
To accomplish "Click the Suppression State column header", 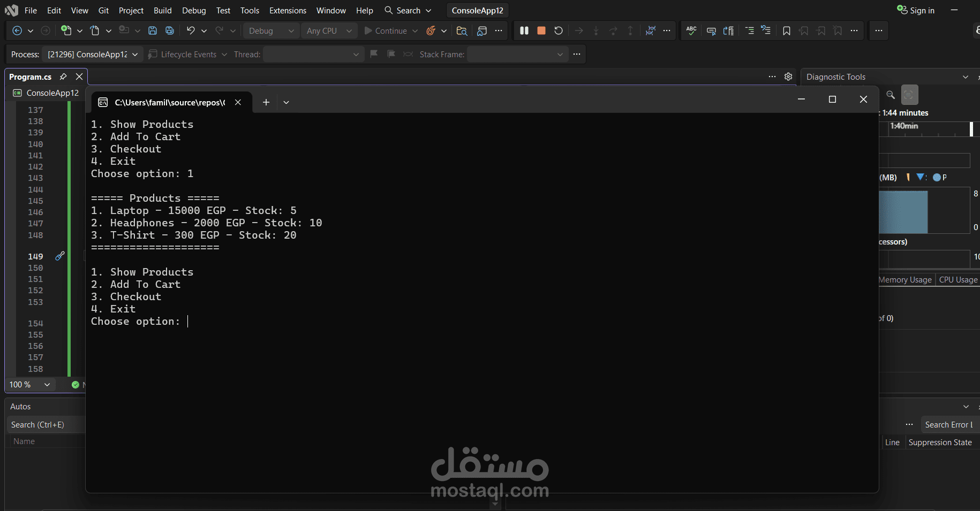I will tap(940, 443).
